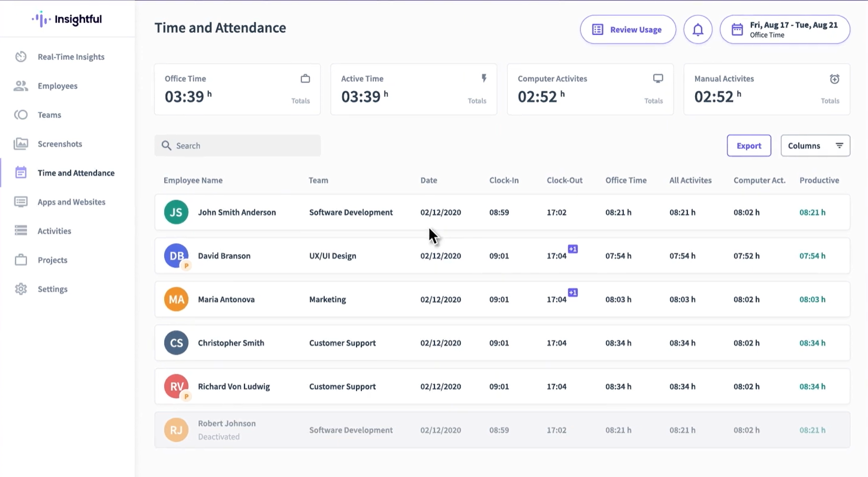Expand David Branson's +1 clock-out badge
The height and width of the screenshot is (477, 868).
573,248
